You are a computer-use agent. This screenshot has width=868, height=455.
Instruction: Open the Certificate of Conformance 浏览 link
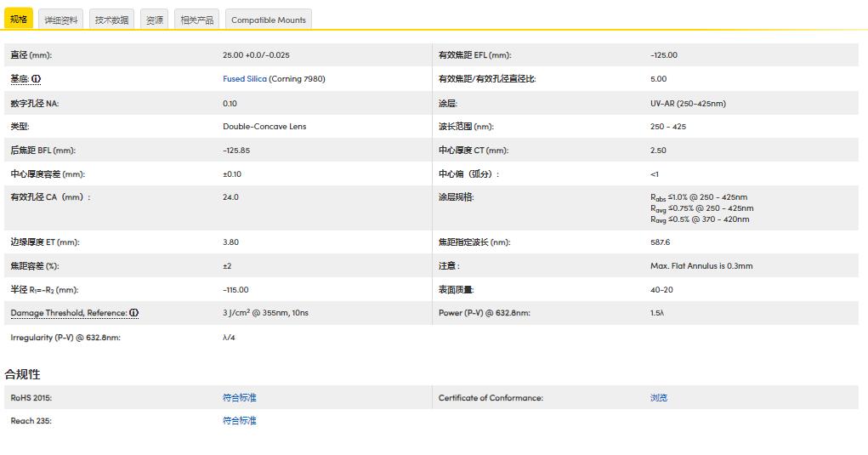pos(659,397)
